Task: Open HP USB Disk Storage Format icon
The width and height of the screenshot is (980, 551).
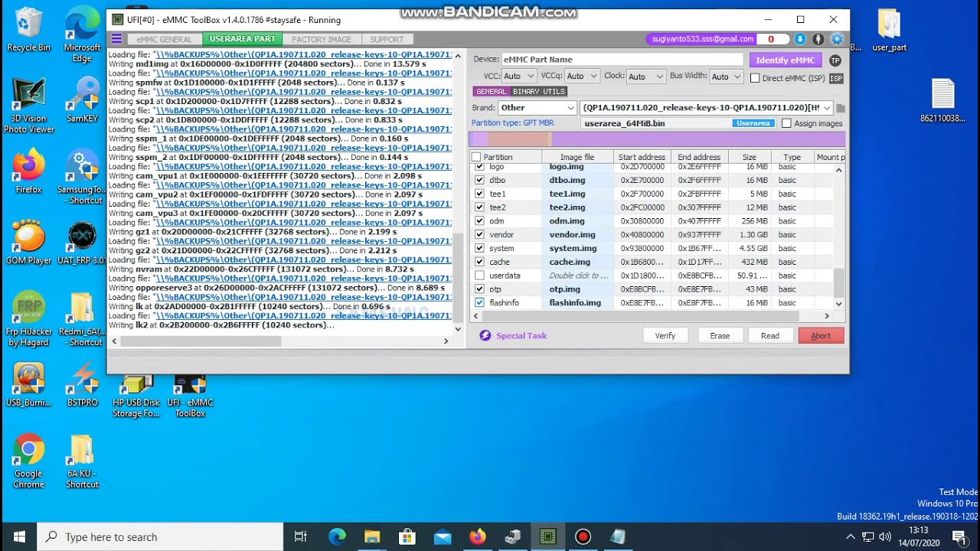Action: click(136, 396)
